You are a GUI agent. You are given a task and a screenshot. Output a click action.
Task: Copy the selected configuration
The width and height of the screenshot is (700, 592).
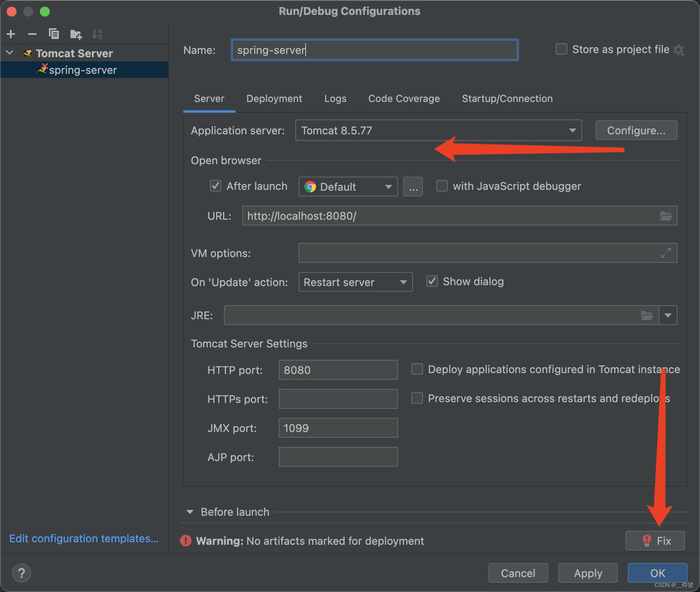[54, 34]
